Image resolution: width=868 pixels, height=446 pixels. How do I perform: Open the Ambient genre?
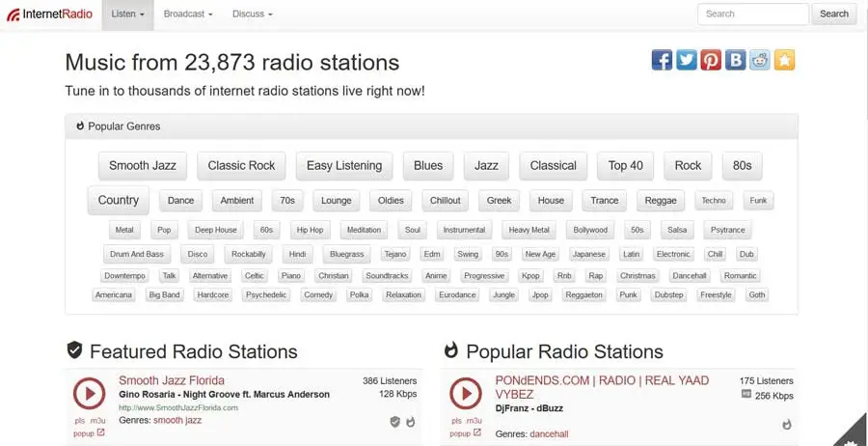(x=237, y=201)
